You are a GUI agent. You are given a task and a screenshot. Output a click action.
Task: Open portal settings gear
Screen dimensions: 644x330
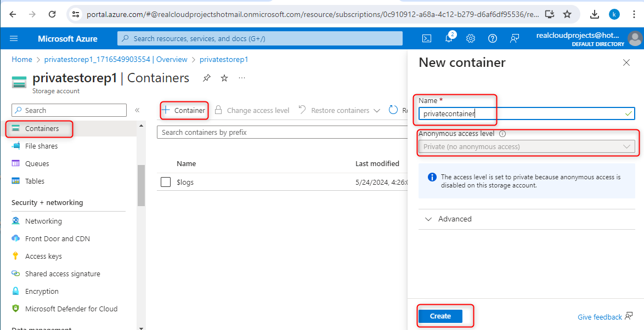coord(471,38)
